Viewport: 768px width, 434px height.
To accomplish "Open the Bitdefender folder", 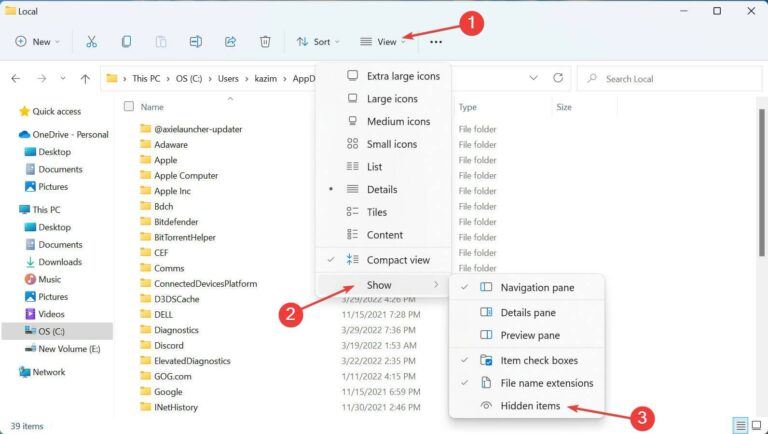I will pos(169,222).
